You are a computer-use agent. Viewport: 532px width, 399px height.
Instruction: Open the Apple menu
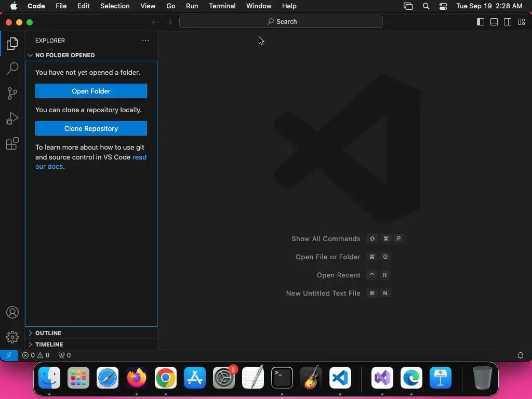[x=13, y=6]
